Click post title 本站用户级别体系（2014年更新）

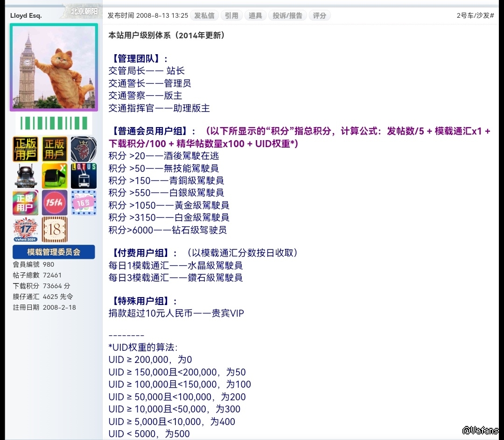point(167,35)
